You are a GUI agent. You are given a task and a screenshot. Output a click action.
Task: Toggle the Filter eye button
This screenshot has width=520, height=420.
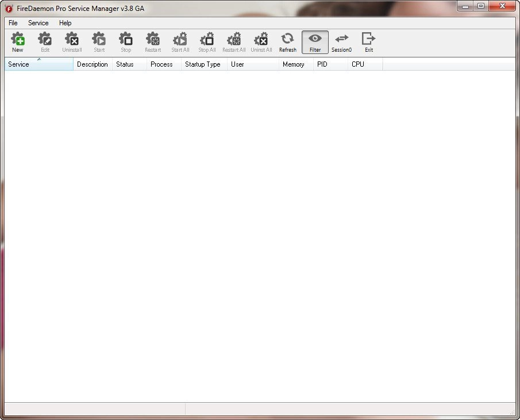click(x=315, y=42)
